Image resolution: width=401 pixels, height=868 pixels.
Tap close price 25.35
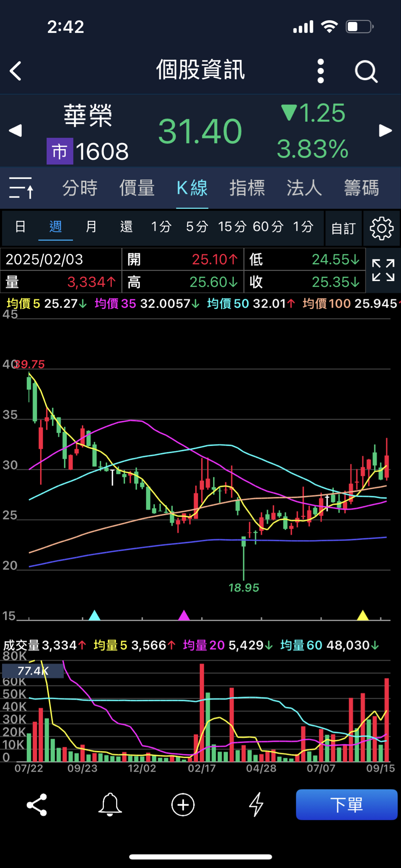(x=336, y=282)
